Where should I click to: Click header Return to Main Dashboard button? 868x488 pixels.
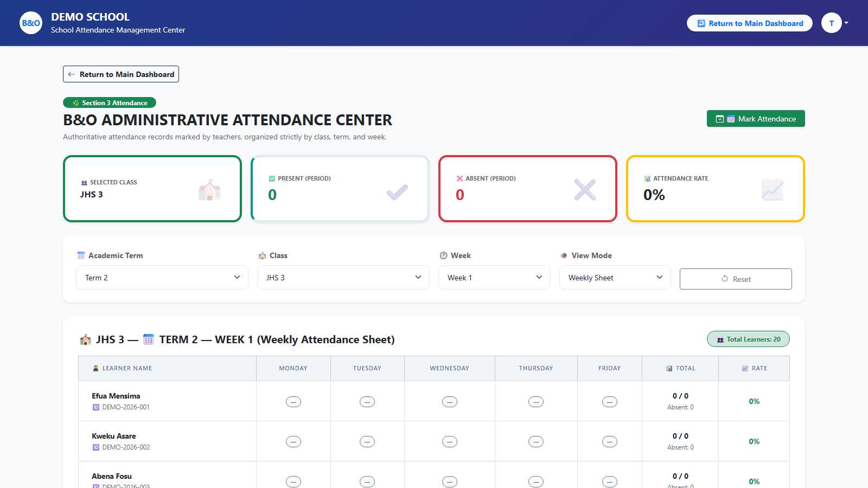click(750, 23)
